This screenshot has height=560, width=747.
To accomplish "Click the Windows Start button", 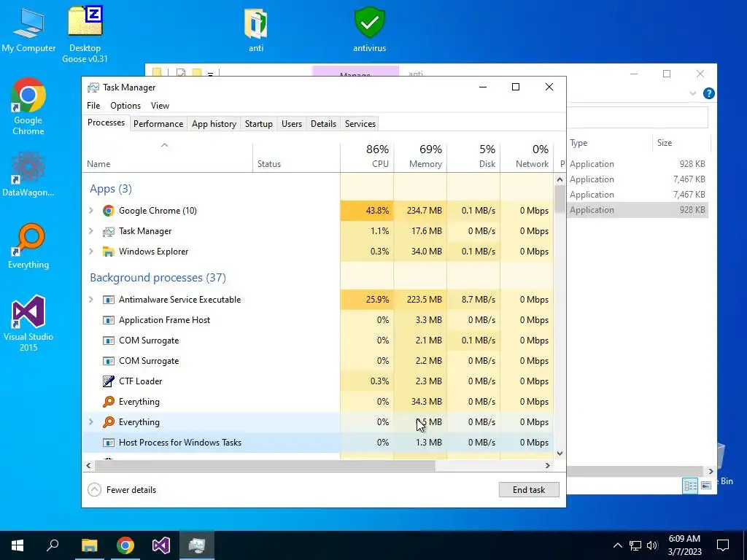I will click(x=18, y=545).
